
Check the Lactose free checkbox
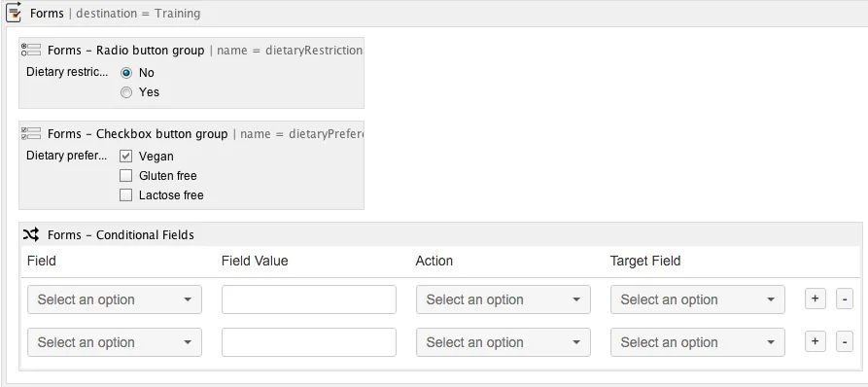click(x=125, y=194)
